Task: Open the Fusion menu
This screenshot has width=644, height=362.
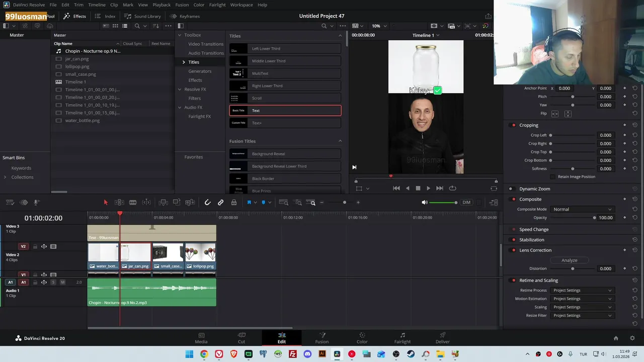Action: [182, 5]
